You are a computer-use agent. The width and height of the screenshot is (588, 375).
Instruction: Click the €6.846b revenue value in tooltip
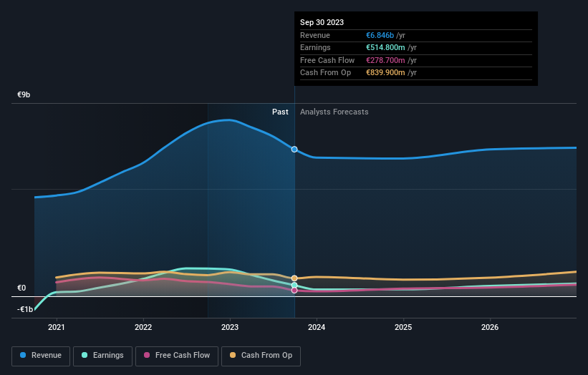[x=380, y=35]
